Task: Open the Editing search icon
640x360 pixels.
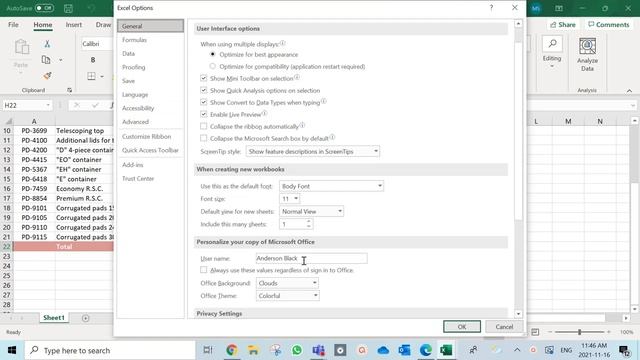Action: [x=552, y=44]
